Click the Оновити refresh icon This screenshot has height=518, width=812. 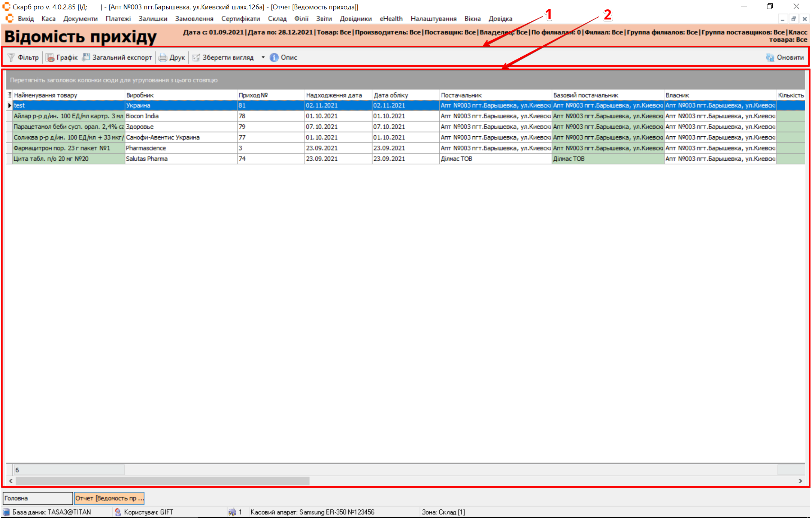coord(770,57)
